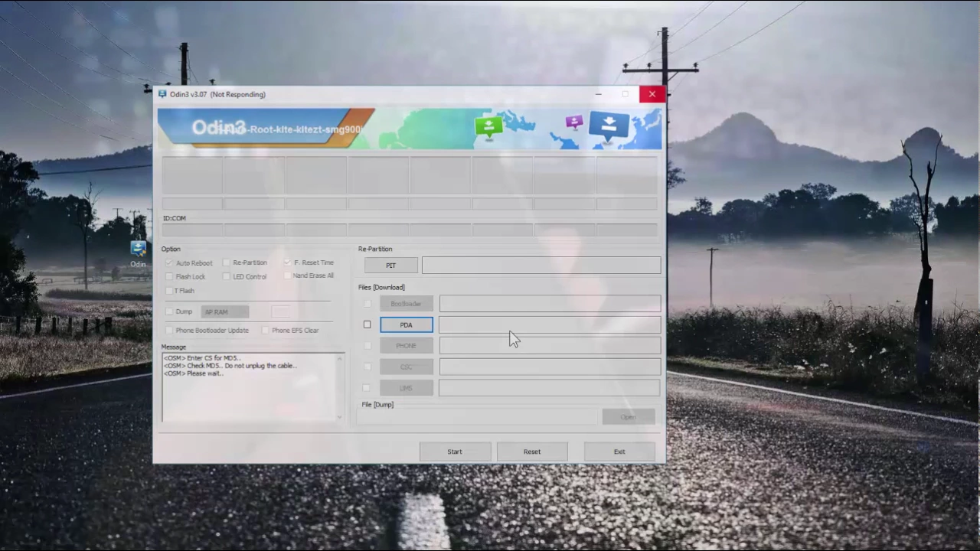This screenshot has width=980, height=551.
Task: Close the Odin3 window
Action: [652, 94]
